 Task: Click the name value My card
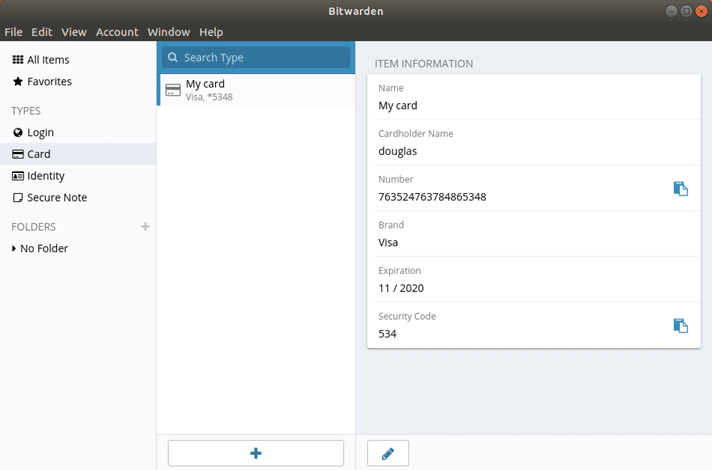(x=398, y=105)
